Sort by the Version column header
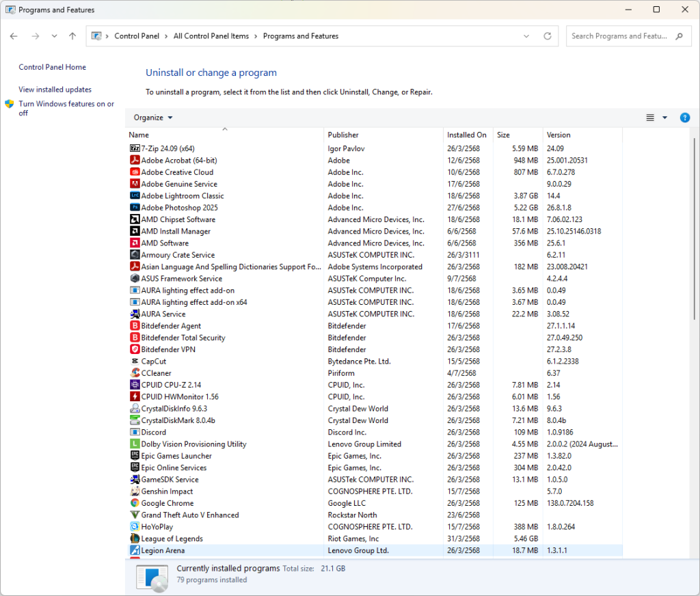The width and height of the screenshot is (700, 596). (x=582, y=135)
